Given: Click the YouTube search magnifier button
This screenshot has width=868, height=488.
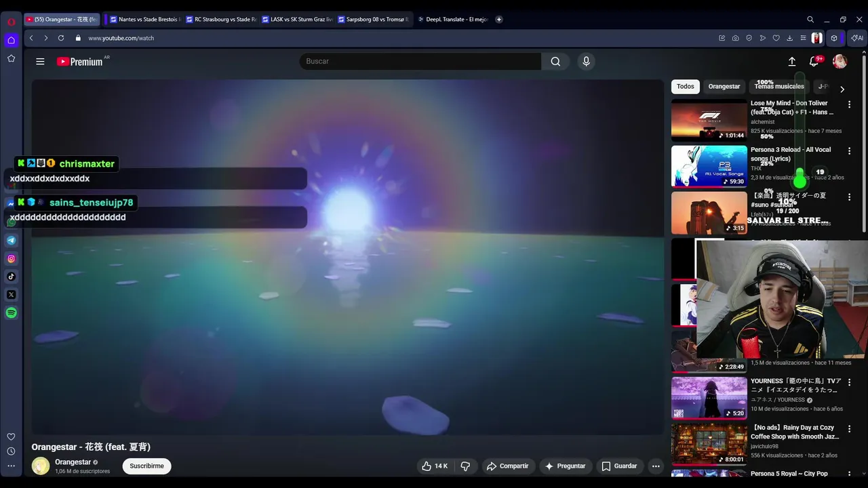Looking at the screenshot, I should tap(555, 61).
